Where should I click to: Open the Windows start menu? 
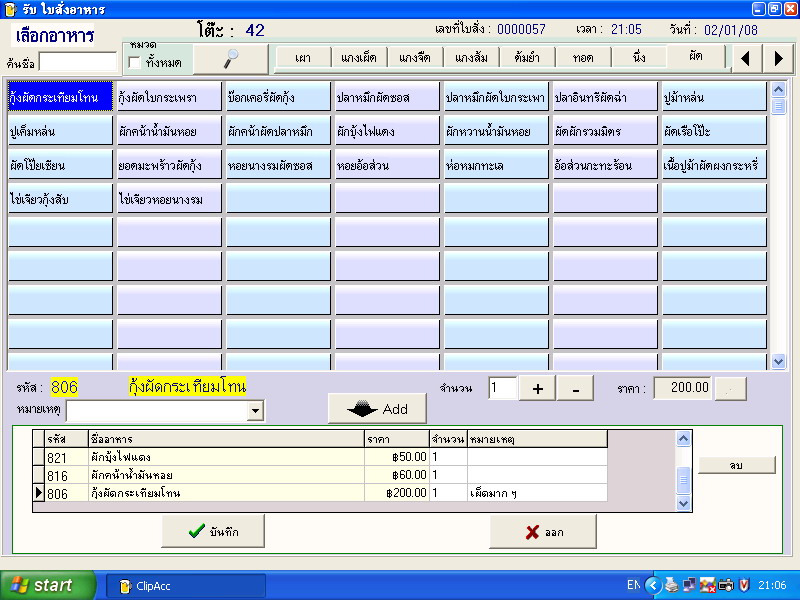[x=47, y=585]
